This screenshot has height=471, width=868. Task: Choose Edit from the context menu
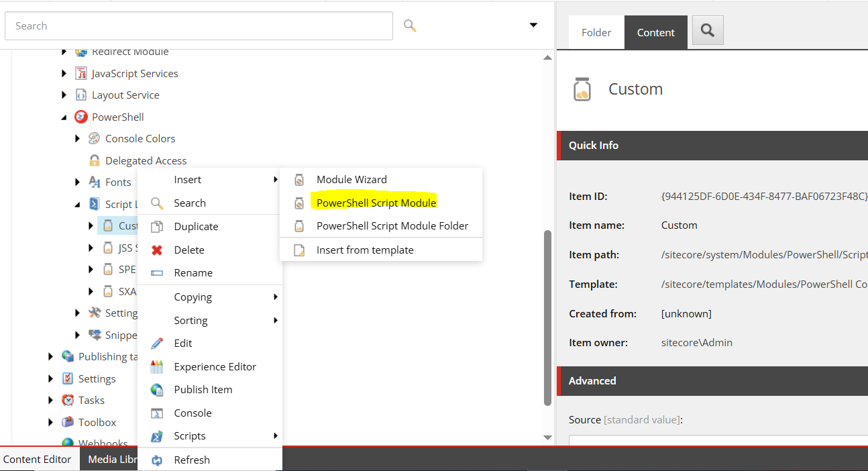tap(209, 343)
